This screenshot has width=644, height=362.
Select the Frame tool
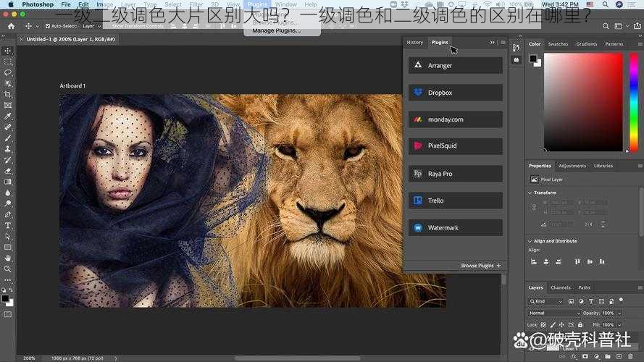[8, 105]
